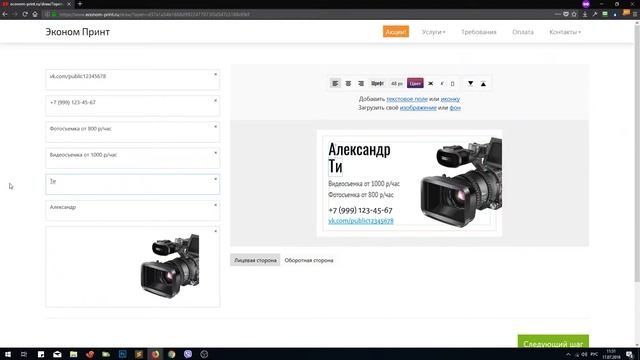Edit the Видеосъемка от 1000 р/час field
The width and height of the screenshot is (640, 360).
click(133, 158)
